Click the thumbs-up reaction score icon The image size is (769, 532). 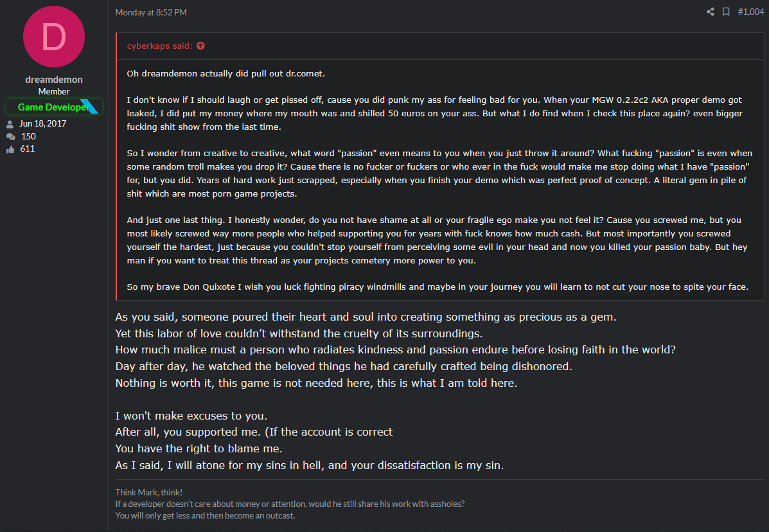(10, 149)
